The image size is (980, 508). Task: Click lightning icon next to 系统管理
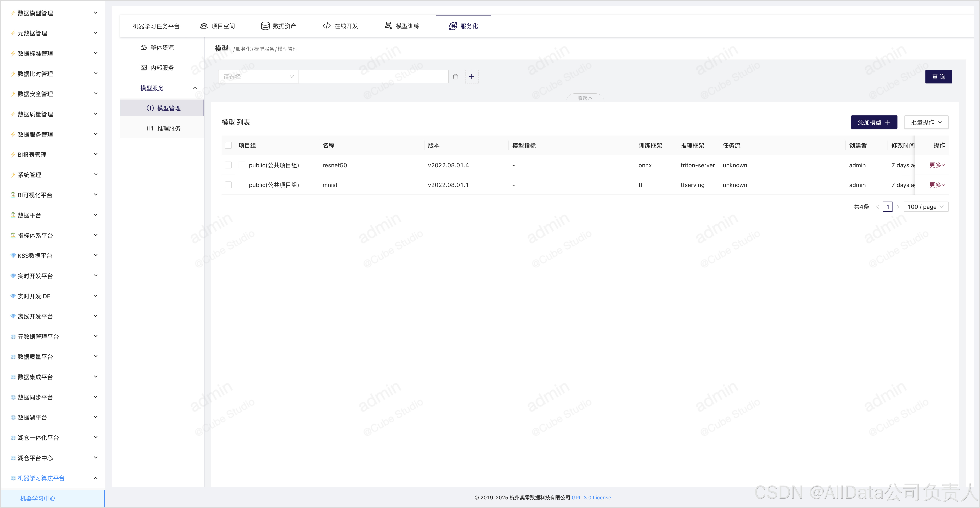click(x=13, y=175)
